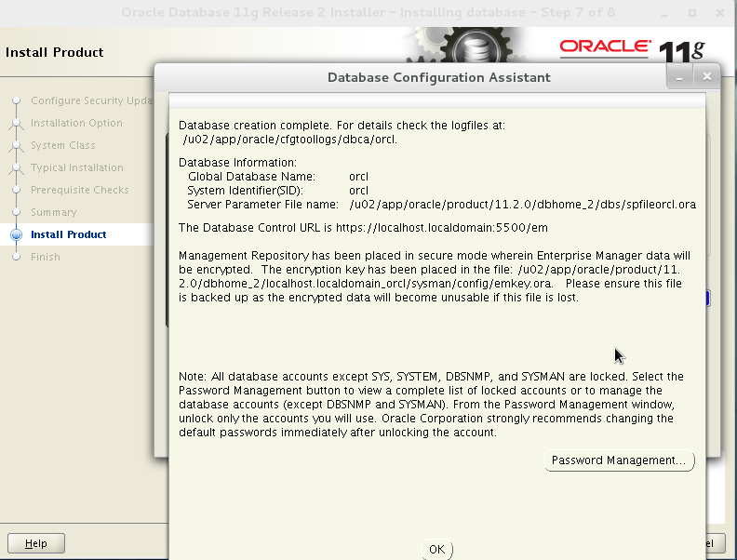Viewport: 737px width, 560px height.
Task: Select the System Class step
Action: click(63, 145)
